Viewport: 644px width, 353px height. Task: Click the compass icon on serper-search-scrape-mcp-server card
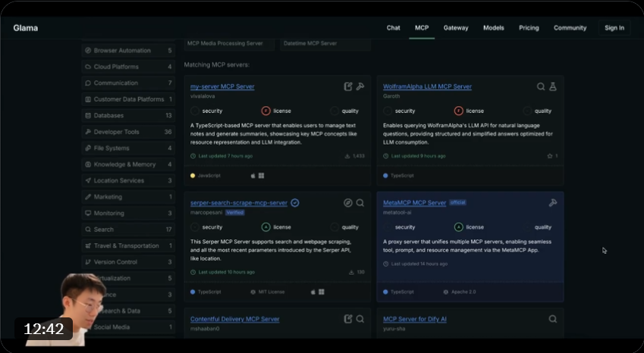348,203
